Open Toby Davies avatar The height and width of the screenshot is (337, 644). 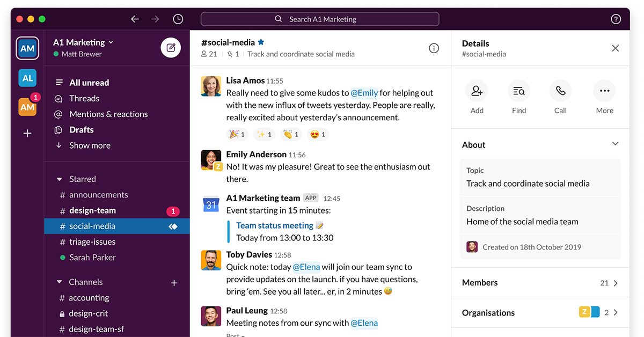[211, 260]
